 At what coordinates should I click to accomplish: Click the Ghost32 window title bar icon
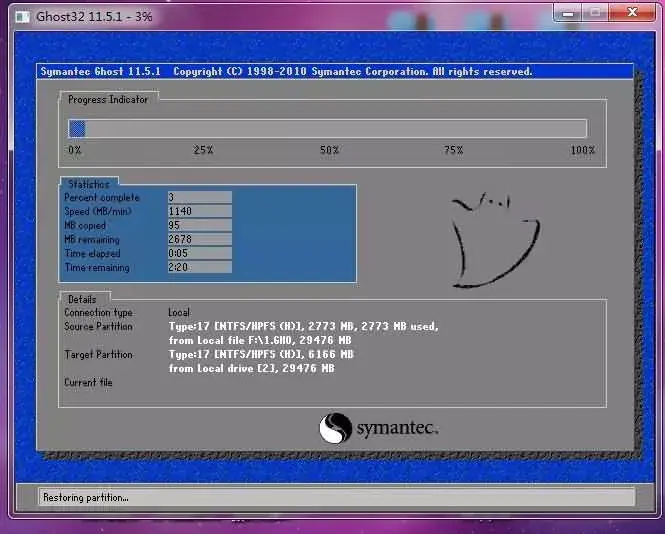pyautogui.click(x=22, y=17)
